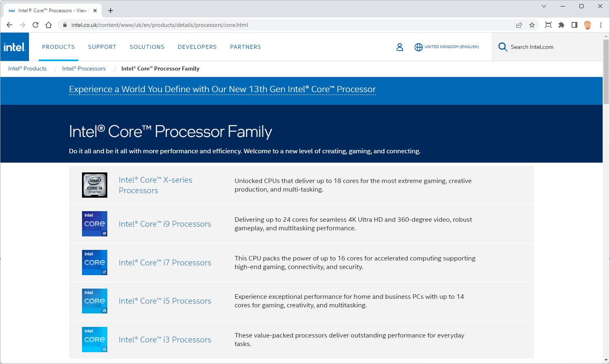
Task: Open the DEVELOPERS menu
Action: tap(197, 47)
